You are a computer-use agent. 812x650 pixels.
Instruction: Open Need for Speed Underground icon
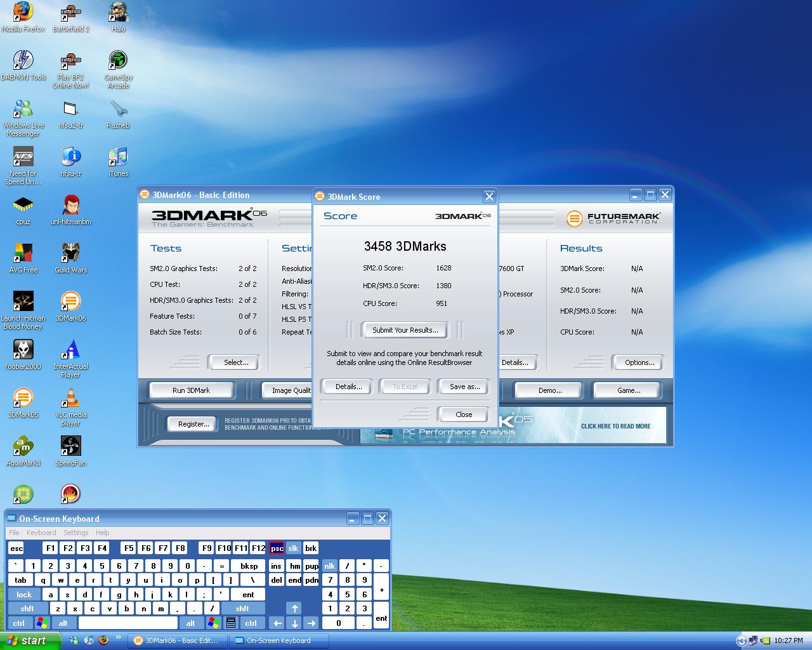[x=23, y=166]
